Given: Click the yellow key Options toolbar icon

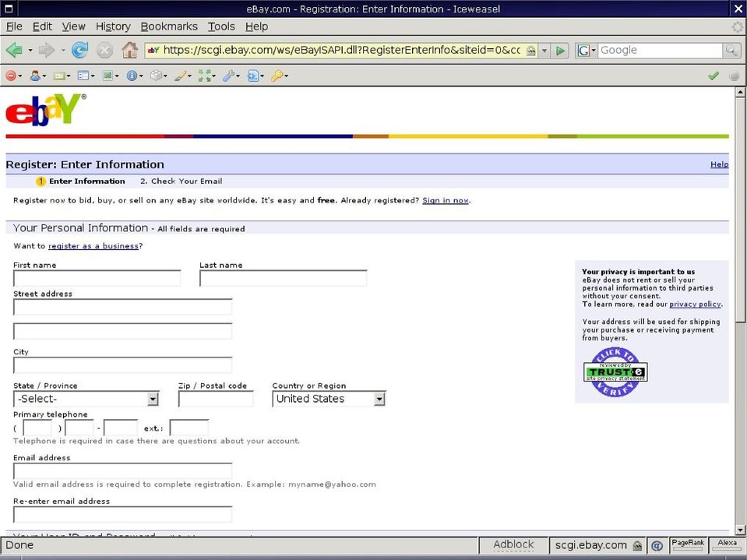Looking at the screenshot, I should [x=277, y=76].
